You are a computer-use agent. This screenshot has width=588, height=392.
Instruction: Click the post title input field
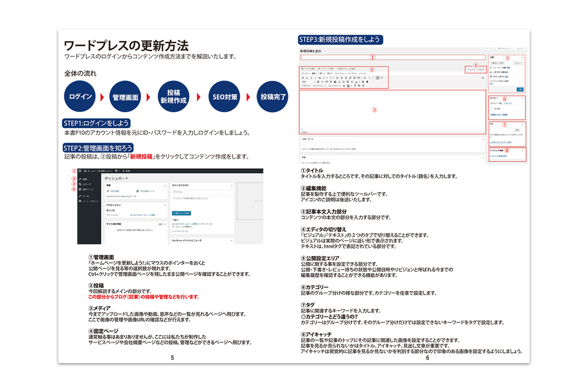pyautogui.click(x=392, y=57)
